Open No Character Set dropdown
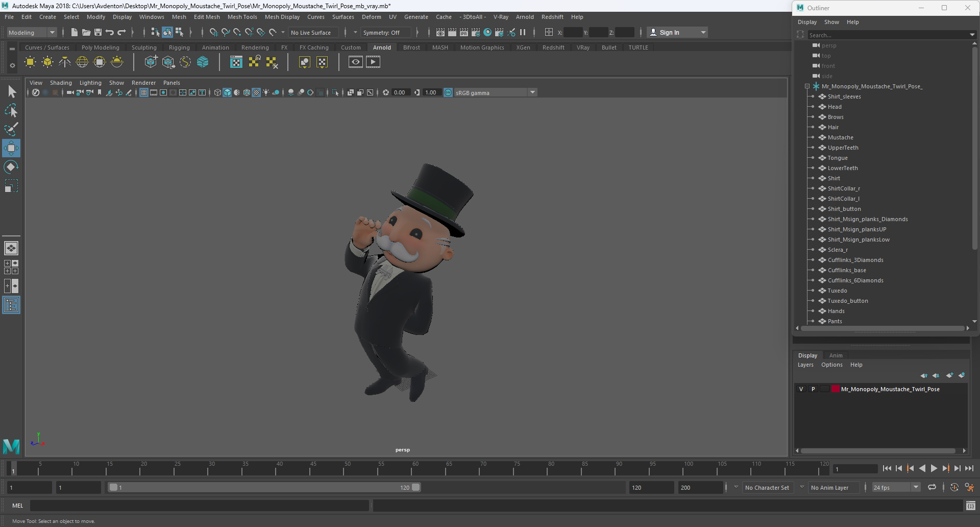The height and width of the screenshot is (527, 980). (x=768, y=487)
